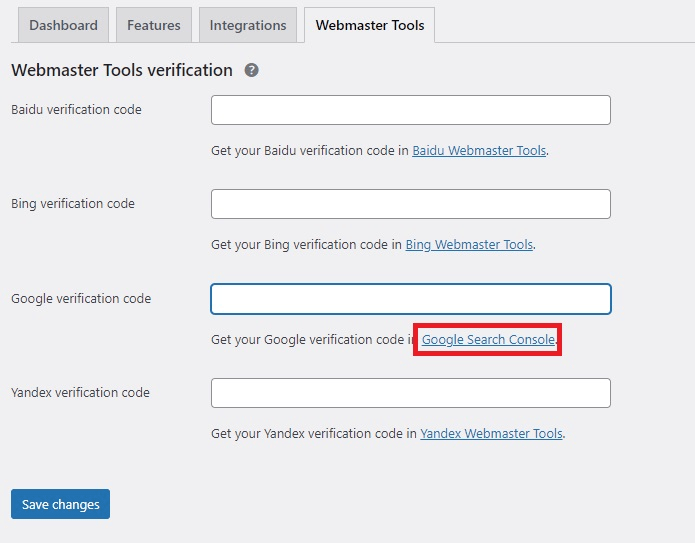Go to the Integrations tab
This screenshot has height=543, width=695.
[x=247, y=25]
